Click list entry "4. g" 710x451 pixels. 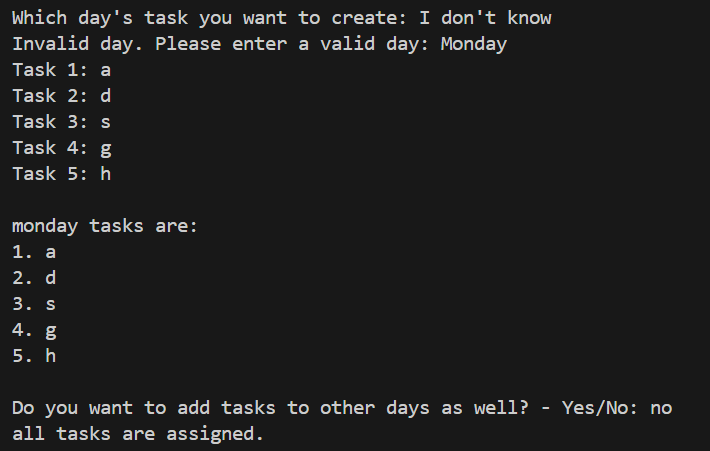pos(34,330)
